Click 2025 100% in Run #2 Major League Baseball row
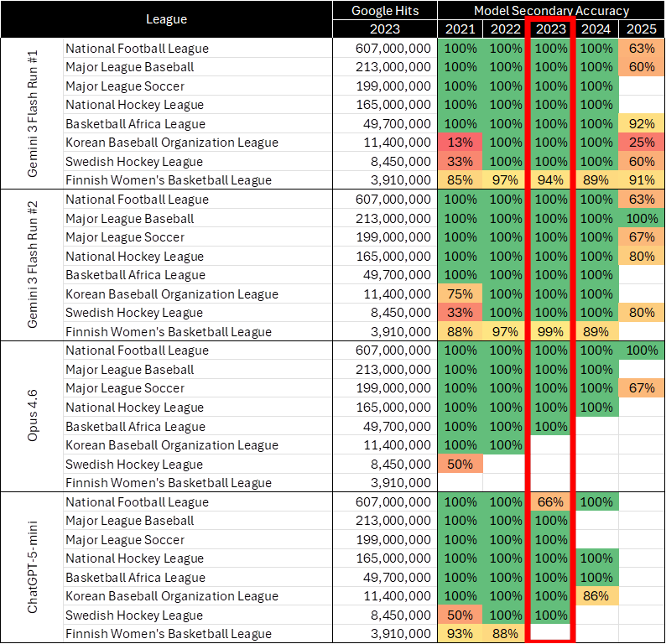The image size is (666, 644). tap(642, 218)
